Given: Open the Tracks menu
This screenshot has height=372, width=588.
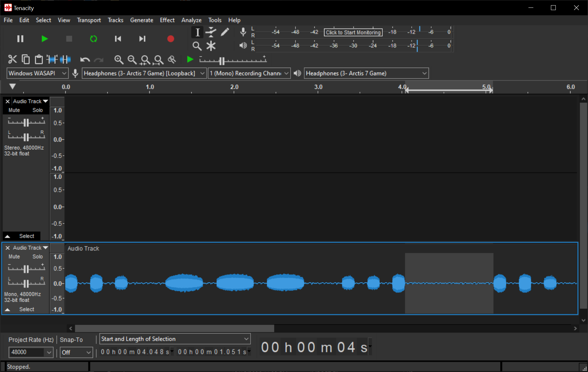Looking at the screenshot, I should 116,20.
